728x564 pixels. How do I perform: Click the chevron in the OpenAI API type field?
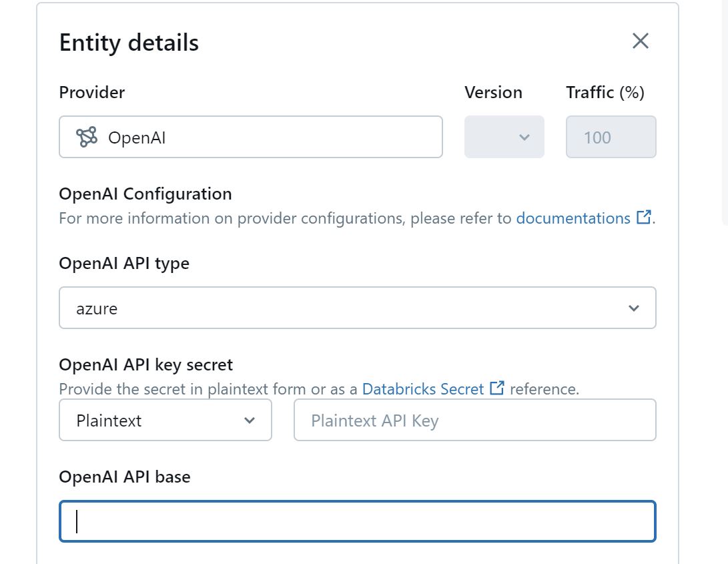(x=633, y=308)
